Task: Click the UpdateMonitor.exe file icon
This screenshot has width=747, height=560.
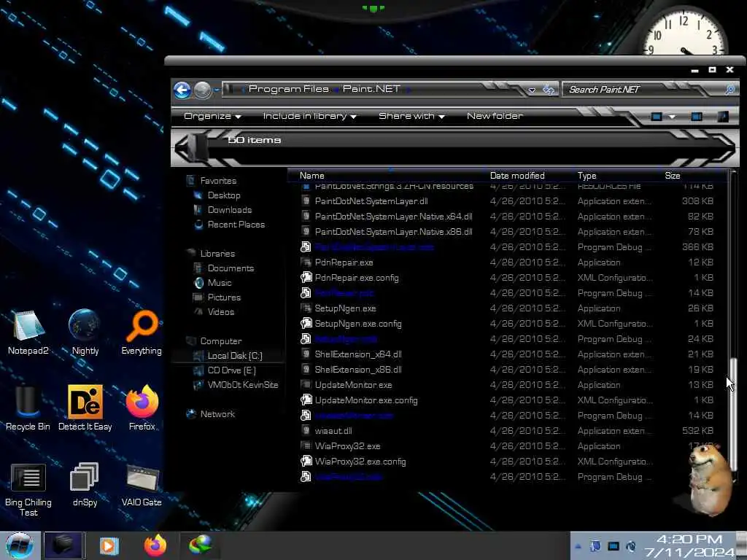Action: tap(306, 385)
